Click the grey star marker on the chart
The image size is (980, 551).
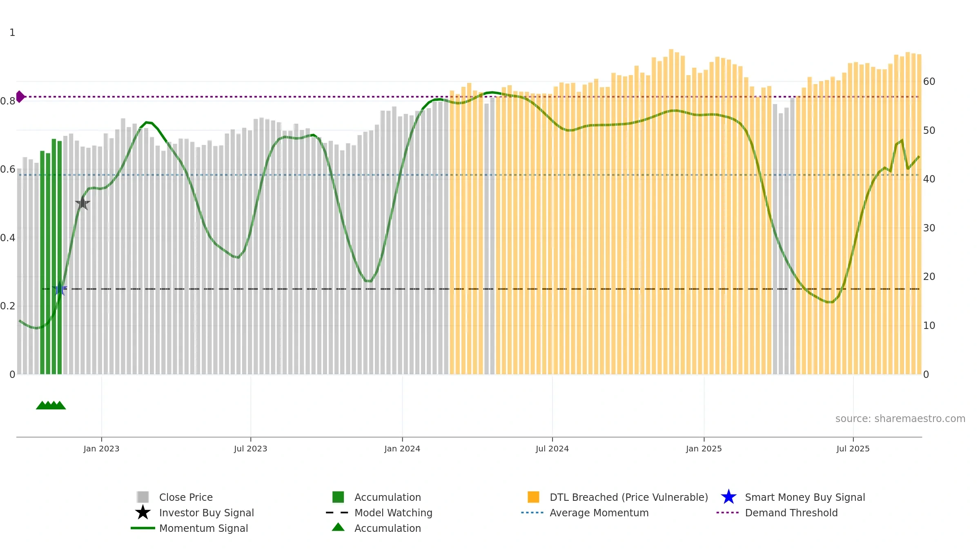pyautogui.click(x=82, y=203)
